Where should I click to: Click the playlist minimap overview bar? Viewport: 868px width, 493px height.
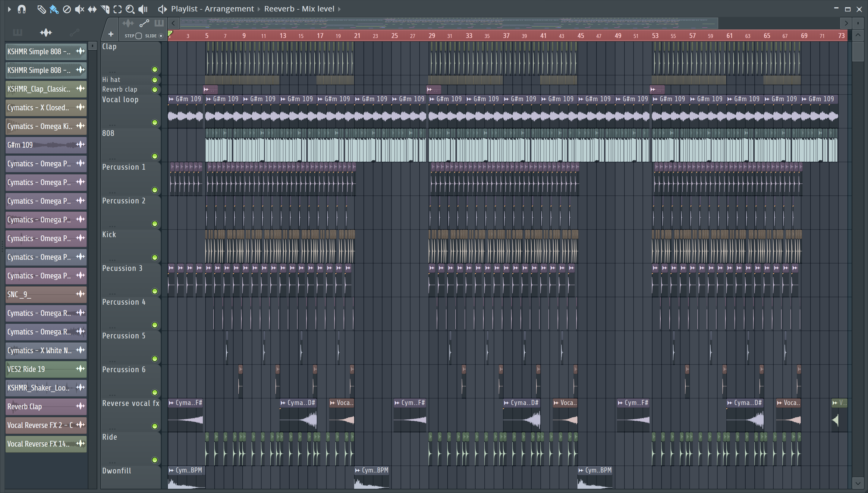[x=448, y=23]
